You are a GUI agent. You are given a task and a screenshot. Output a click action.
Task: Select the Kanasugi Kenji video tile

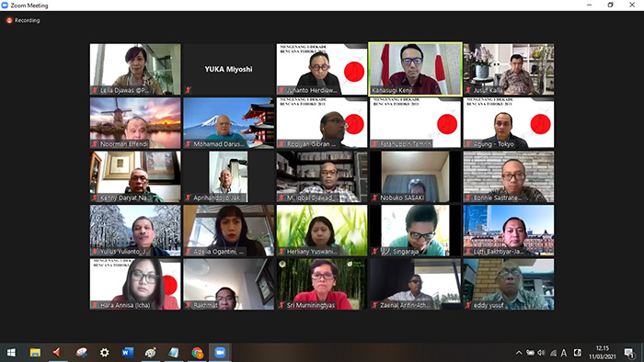(x=415, y=69)
